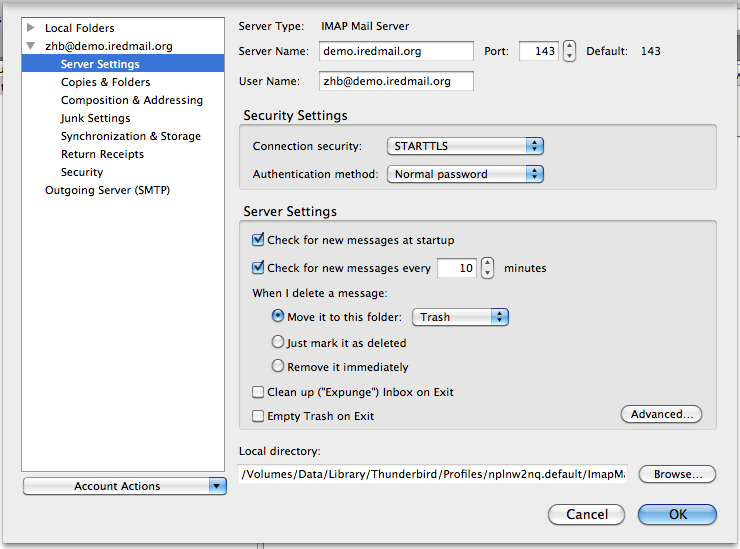
Task: Select Just mark it as deleted
Action: click(x=278, y=342)
